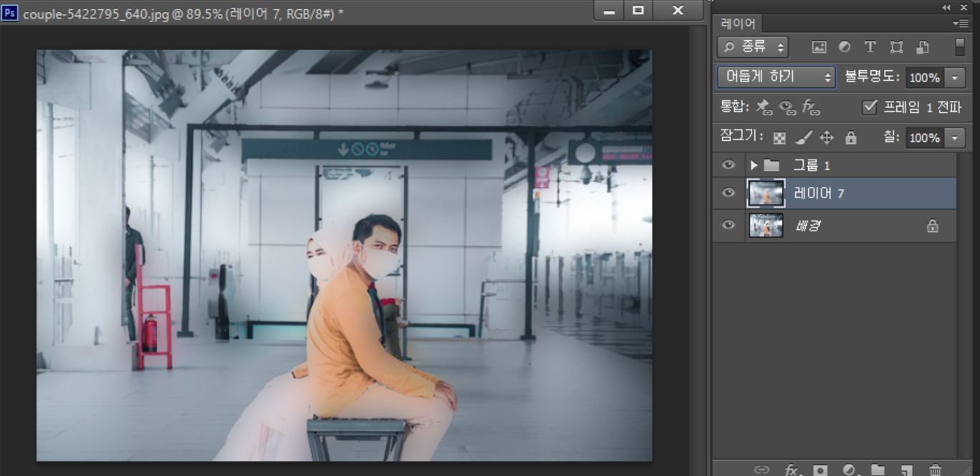Viewport: 980px width, 476px height.
Task: Open the layers panel flyout menu
Action: pos(961,24)
